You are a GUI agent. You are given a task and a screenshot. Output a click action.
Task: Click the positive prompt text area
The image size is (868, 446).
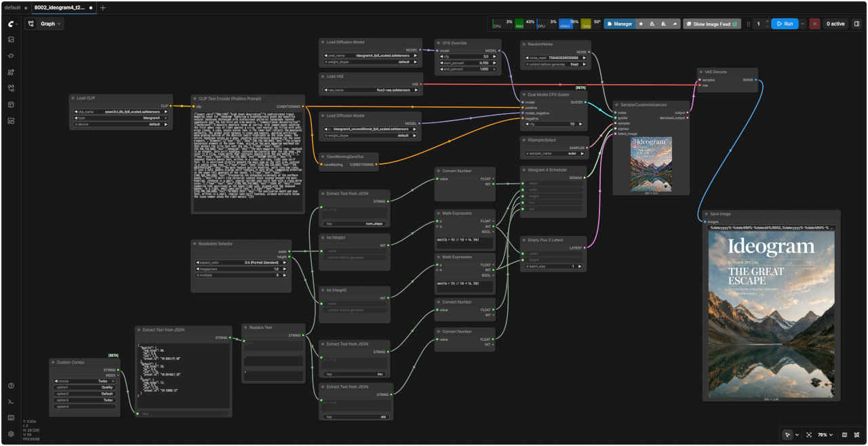click(x=247, y=161)
